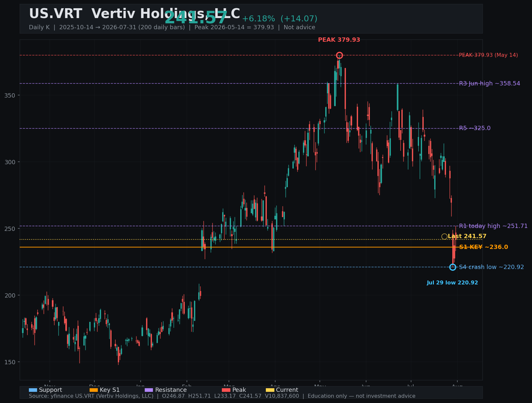Select the orange Key S1 legend swatch
This screenshot has height=403, width=532.
click(94, 390)
